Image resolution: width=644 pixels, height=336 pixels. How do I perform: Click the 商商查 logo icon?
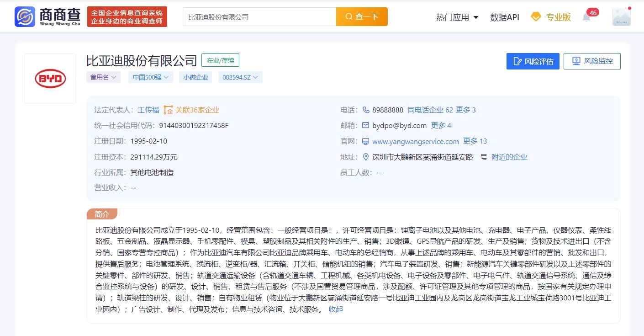24,17
